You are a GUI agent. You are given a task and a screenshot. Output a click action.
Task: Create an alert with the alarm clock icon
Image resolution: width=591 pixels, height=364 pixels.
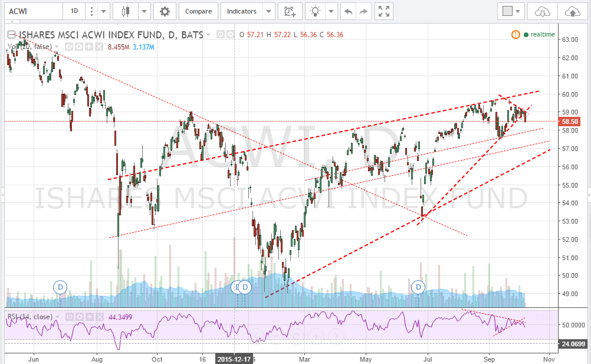click(290, 11)
